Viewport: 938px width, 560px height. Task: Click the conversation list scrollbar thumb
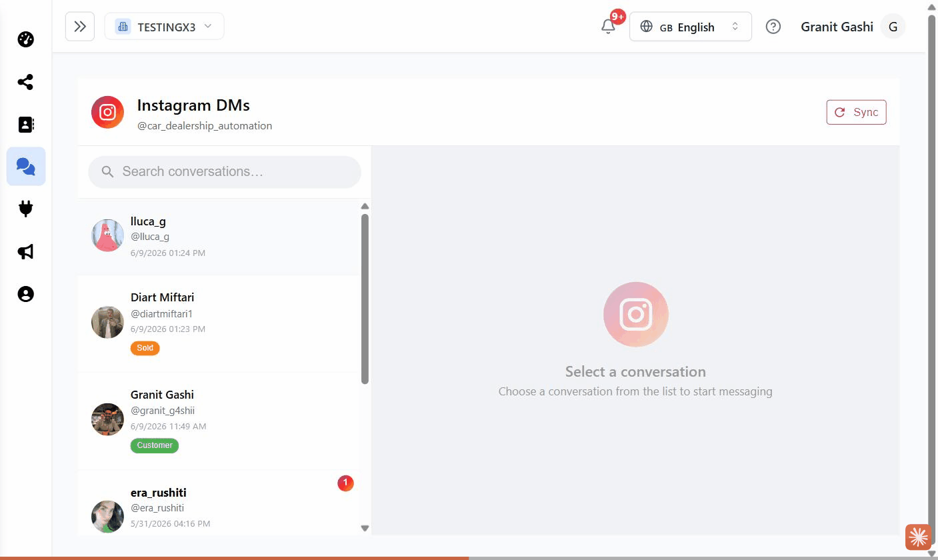(x=365, y=299)
